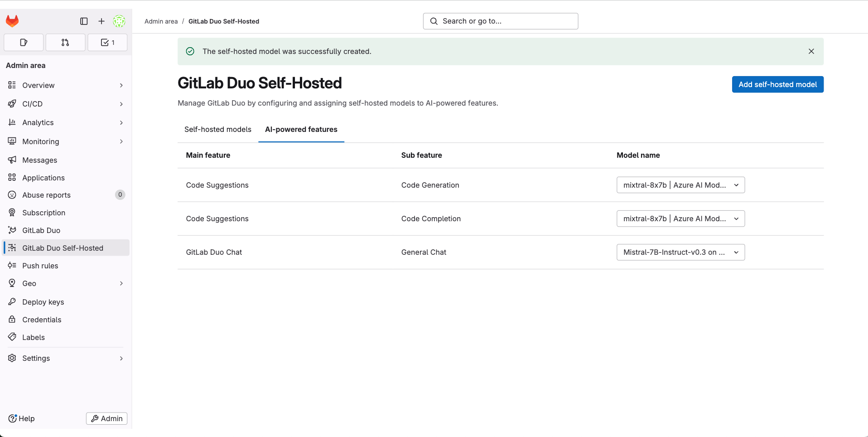Image resolution: width=868 pixels, height=437 pixels.
Task: Click the Settings gear icon
Action: click(12, 358)
